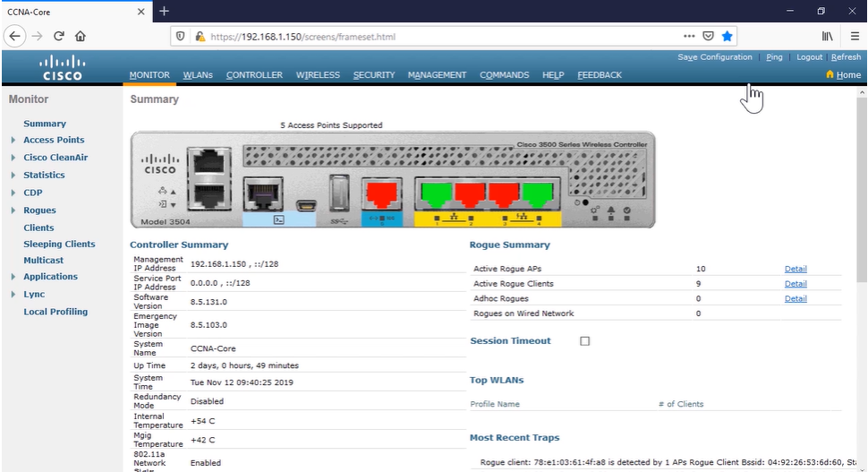
Task: Click the tracking protection shield icon
Action: (x=181, y=37)
